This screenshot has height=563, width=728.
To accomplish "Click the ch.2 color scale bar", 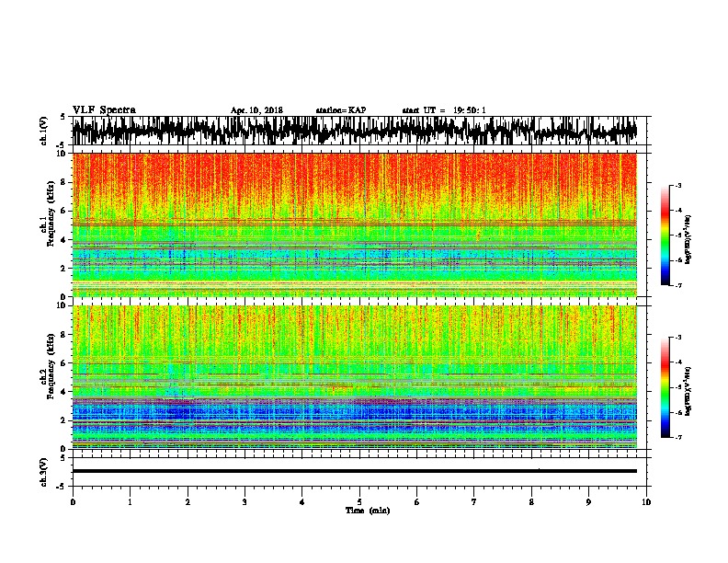I will 665,387.
